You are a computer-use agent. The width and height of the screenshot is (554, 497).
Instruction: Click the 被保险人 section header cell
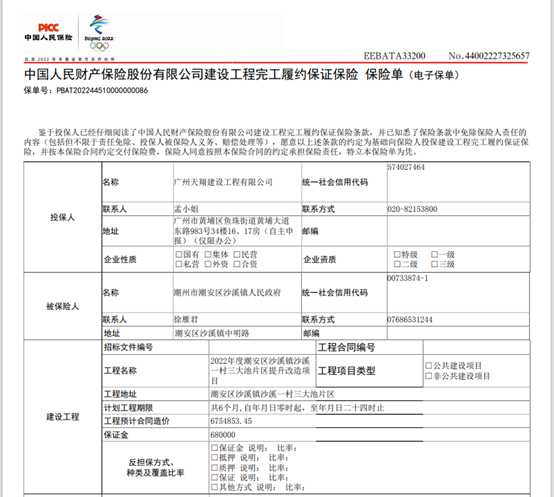point(63,306)
